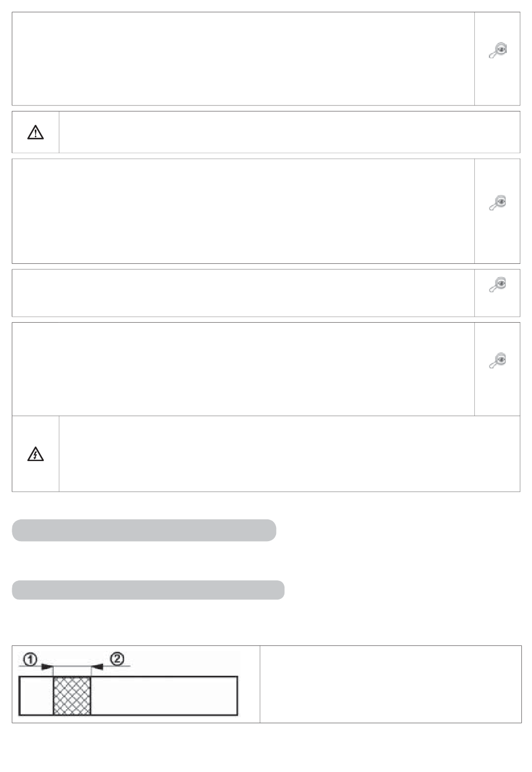The image size is (532, 772).
Task: Click inside the topmost empty text box
Action: (x=243, y=59)
